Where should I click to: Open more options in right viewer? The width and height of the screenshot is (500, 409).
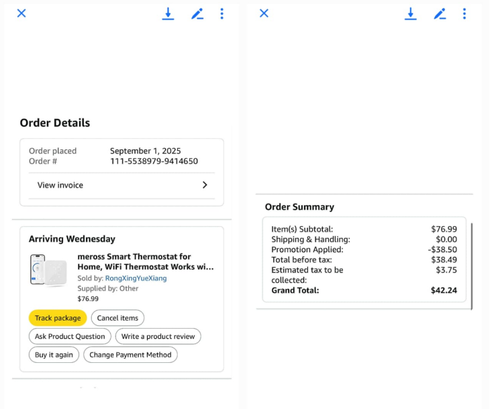pos(464,14)
